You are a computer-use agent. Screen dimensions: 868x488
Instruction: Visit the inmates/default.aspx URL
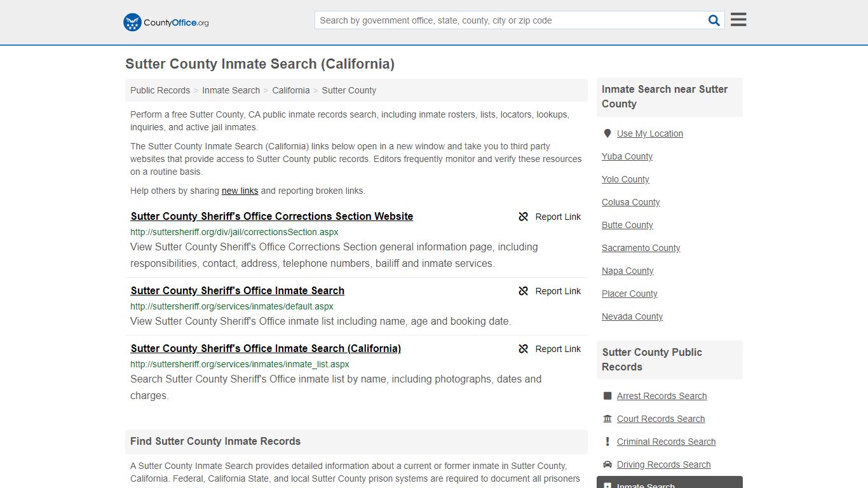[232, 306]
